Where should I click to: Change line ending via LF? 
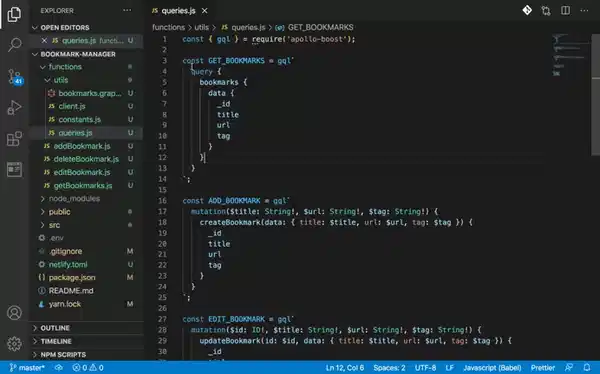(x=450, y=368)
